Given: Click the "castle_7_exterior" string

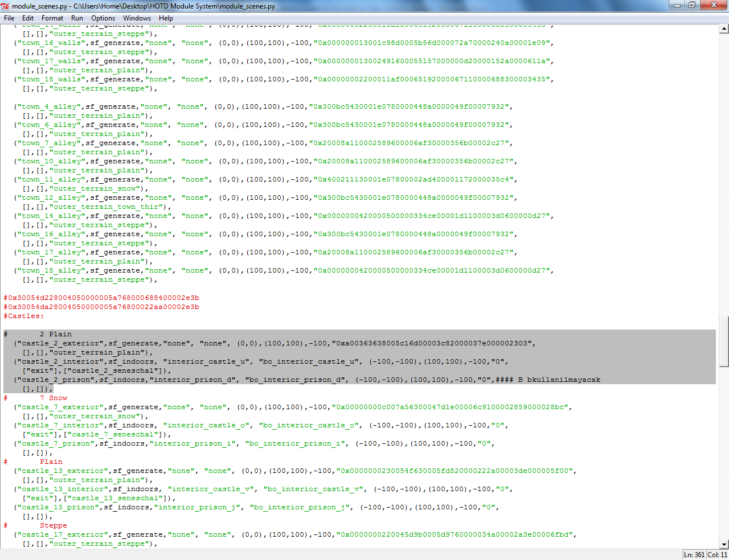Looking at the screenshot, I should pyautogui.click(x=62, y=407).
